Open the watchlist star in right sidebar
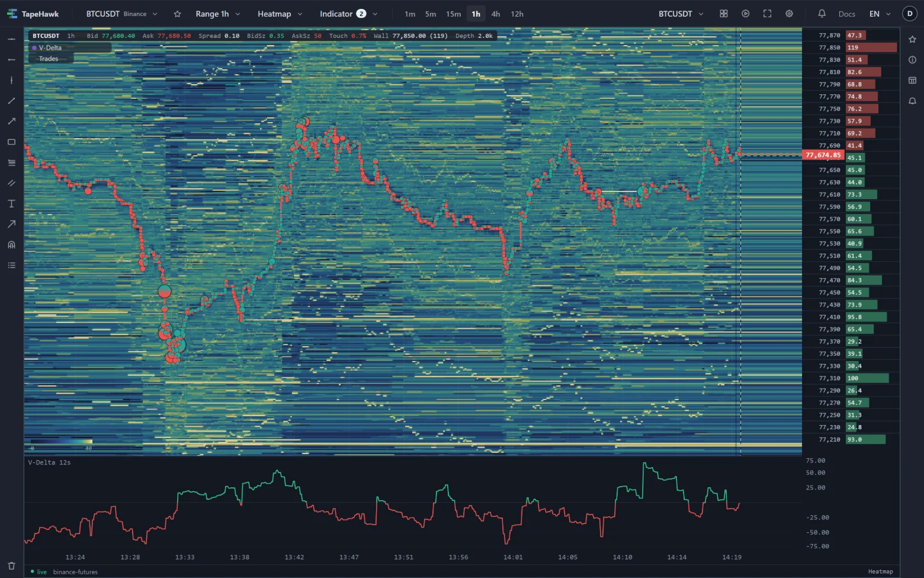Viewport: 924px width, 578px height. point(912,39)
